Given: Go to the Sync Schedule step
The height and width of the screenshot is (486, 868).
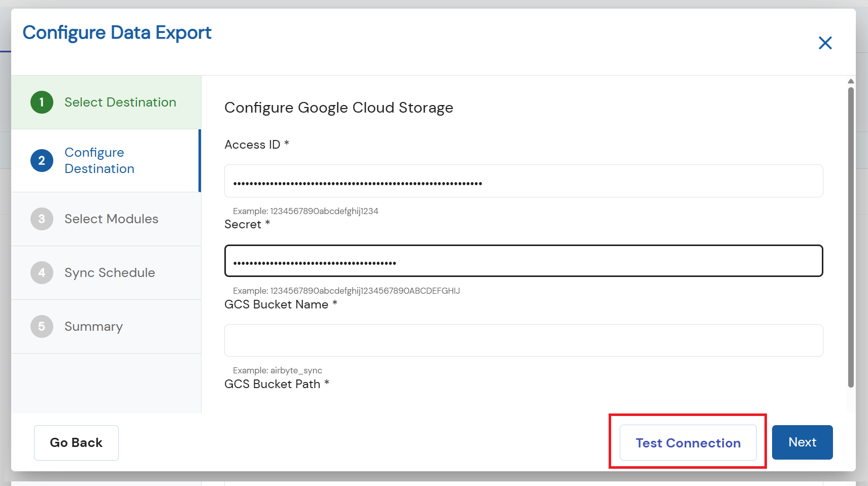Looking at the screenshot, I should pos(106,273).
